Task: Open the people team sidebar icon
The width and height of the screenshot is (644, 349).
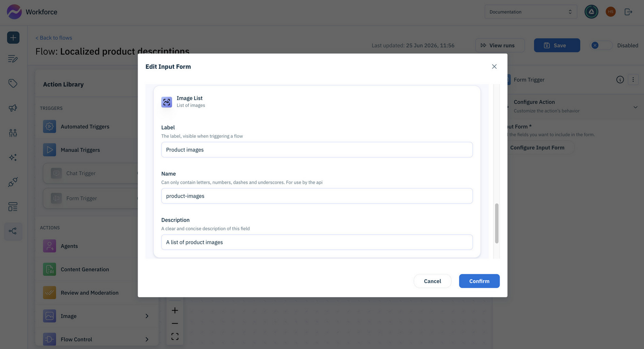Action: pyautogui.click(x=13, y=133)
